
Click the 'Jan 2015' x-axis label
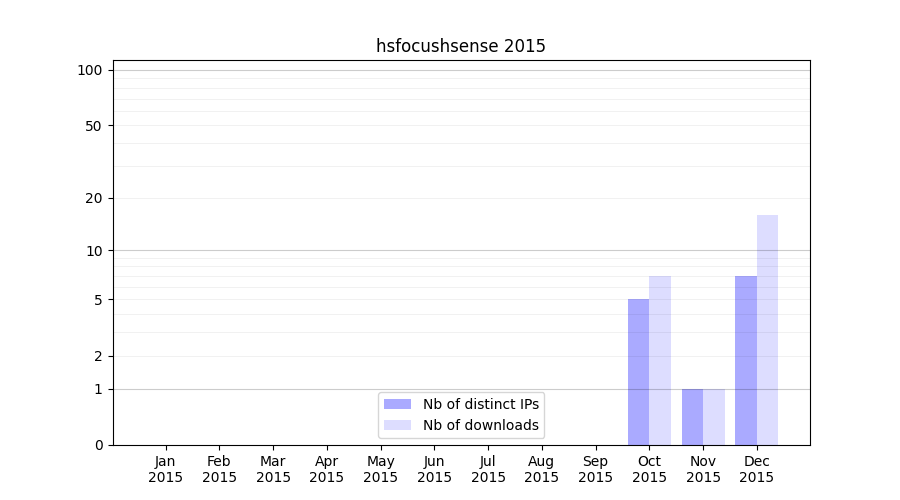166,469
